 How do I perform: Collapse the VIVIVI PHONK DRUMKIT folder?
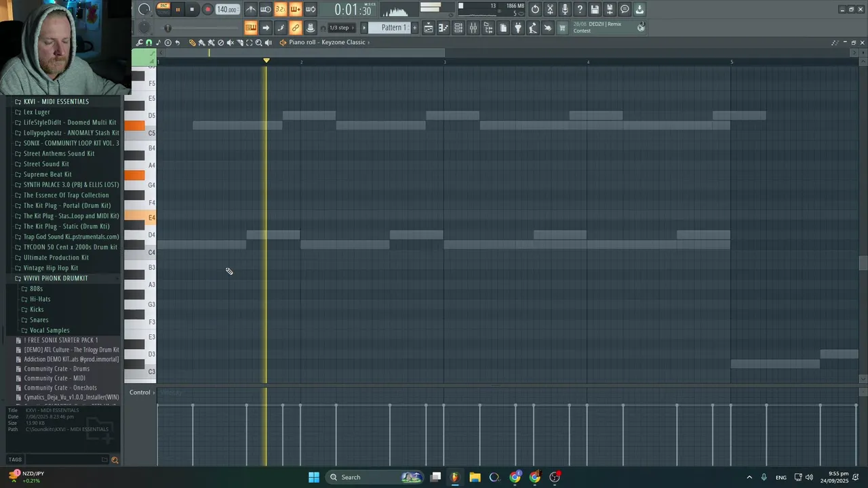56,278
